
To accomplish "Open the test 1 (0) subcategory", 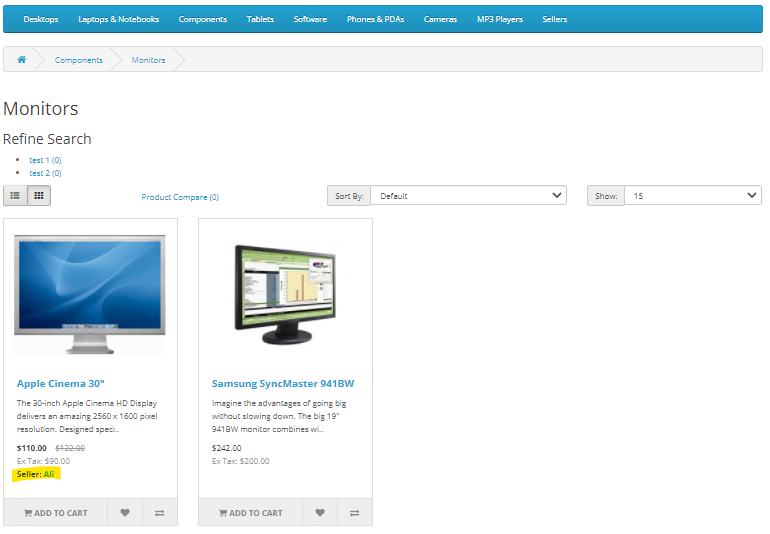I will point(45,160).
